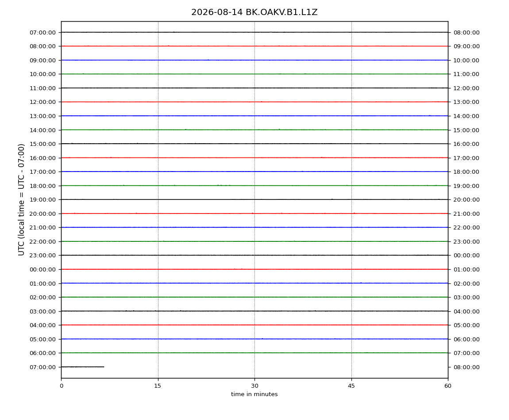The image size is (509, 420).
Task: Click the x-axis tick label 45
Action: pos(351,386)
